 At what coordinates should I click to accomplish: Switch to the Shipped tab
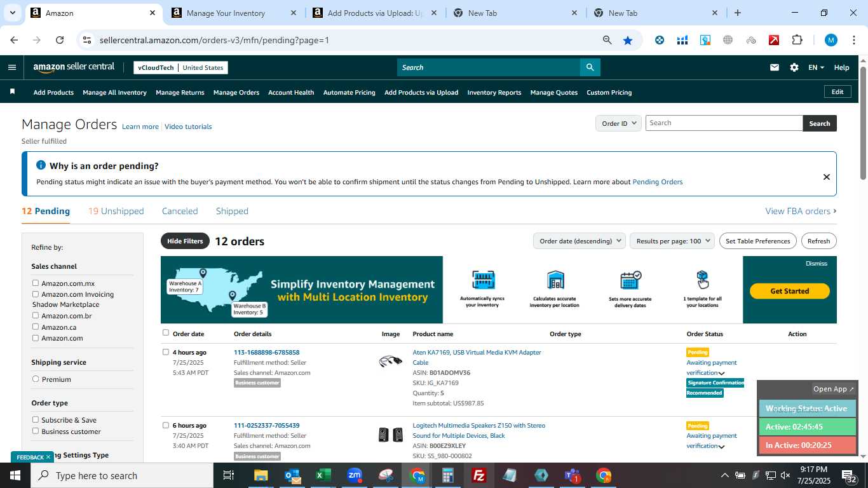(x=232, y=211)
